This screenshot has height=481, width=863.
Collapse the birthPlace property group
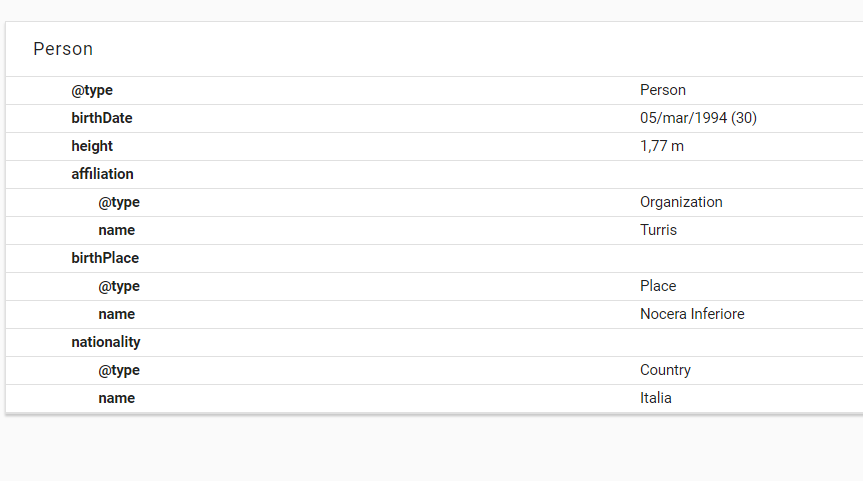(x=105, y=258)
